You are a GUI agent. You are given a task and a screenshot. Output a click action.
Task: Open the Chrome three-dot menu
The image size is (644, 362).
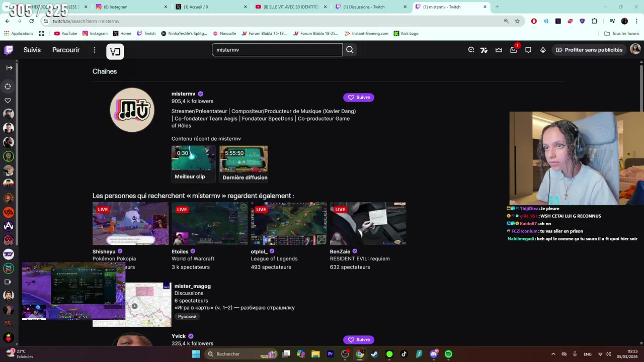[x=636, y=21]
